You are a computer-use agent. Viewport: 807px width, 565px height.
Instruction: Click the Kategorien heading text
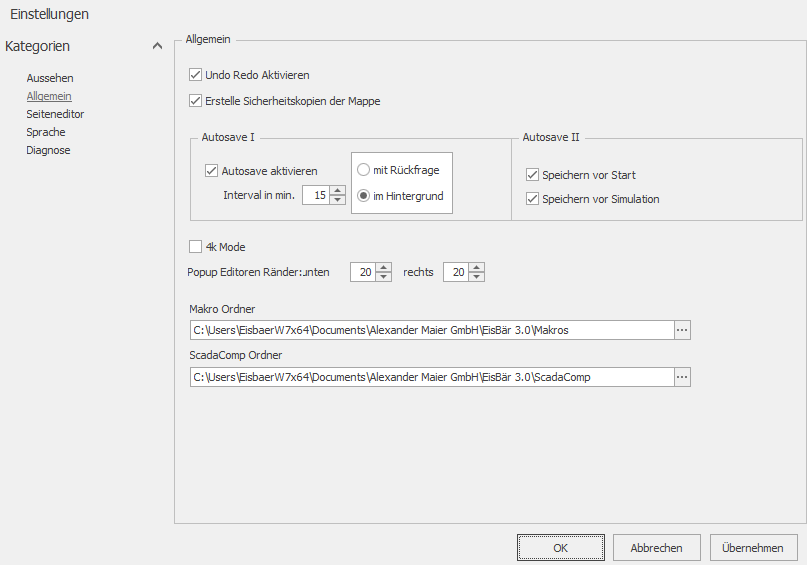point(37,46)
